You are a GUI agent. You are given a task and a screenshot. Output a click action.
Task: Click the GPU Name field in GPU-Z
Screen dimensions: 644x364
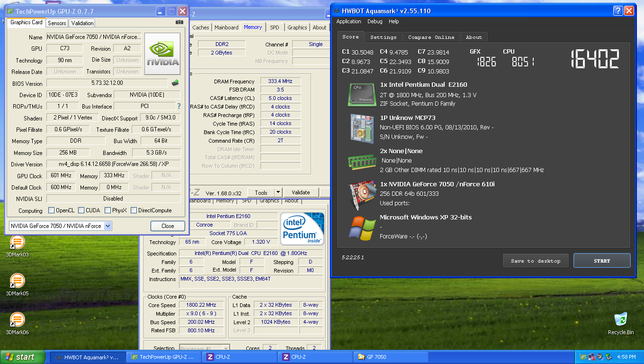pyautogui.click(x=94, y=37)
